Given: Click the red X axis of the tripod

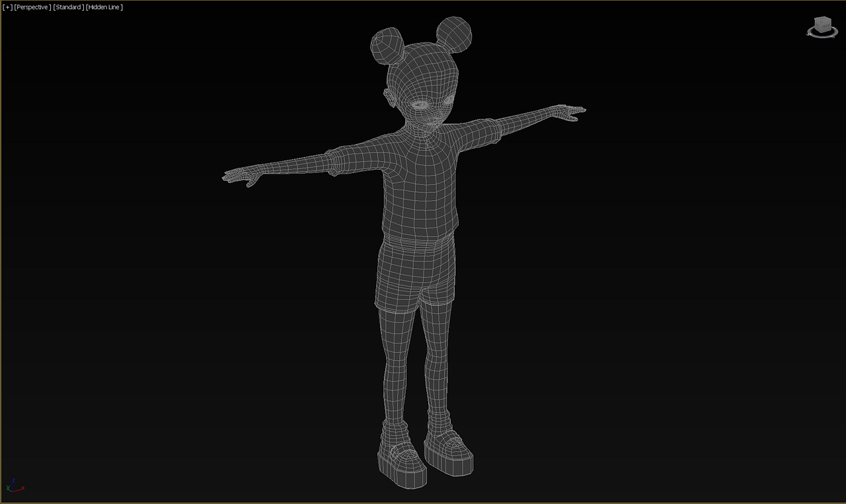Looking at the screenshot, I should point(21,488).
